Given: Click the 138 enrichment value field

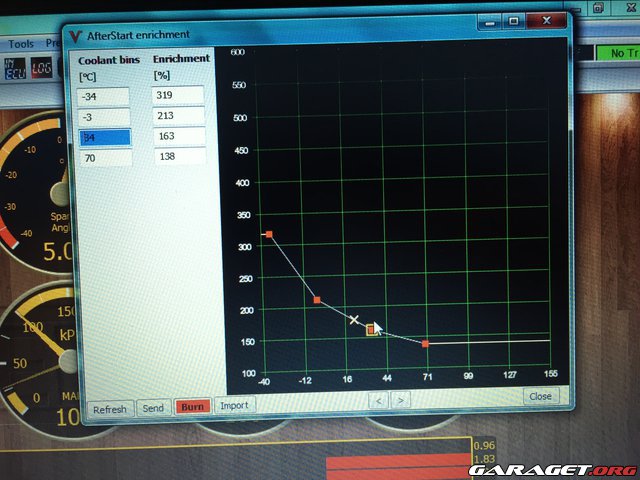Looking at the screenshot, I should pos(178,157).
